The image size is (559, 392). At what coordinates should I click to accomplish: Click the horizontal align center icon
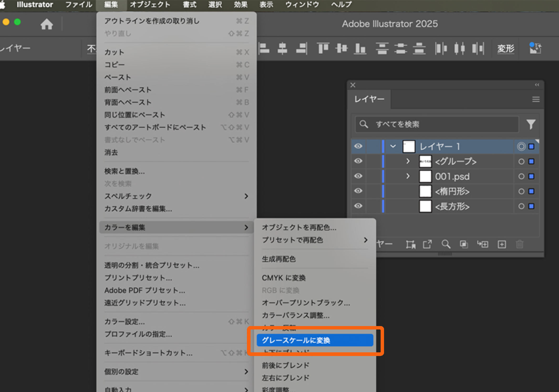pyautogui.click(x=282, y=49)
